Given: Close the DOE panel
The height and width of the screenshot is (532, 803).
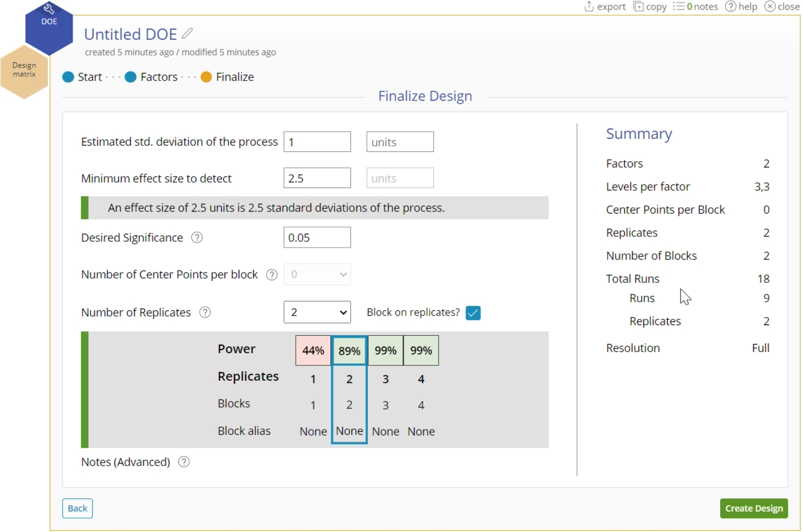Looking at the screenshot, I should [x=782, y=6].
